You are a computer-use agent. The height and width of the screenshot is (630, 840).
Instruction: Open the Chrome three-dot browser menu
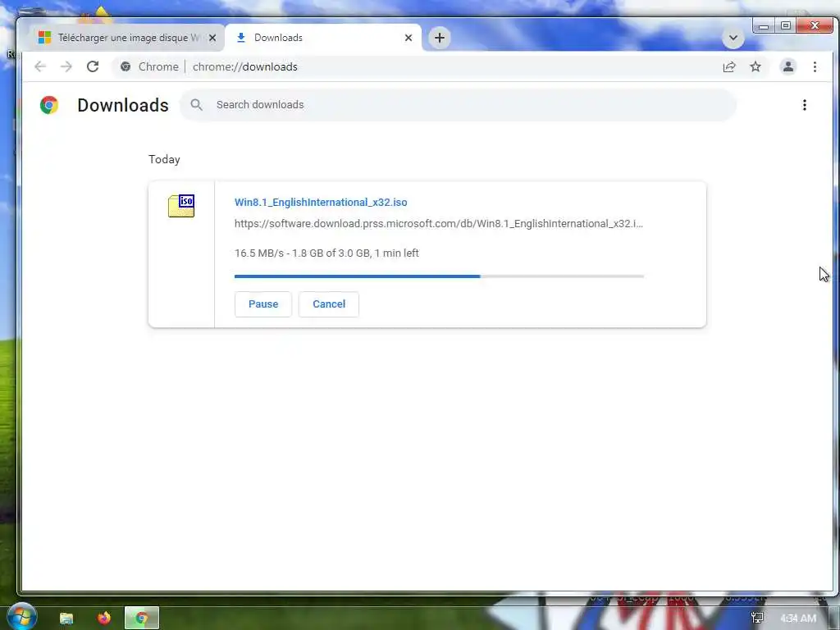pyautogui.click(x=815, y=66)
